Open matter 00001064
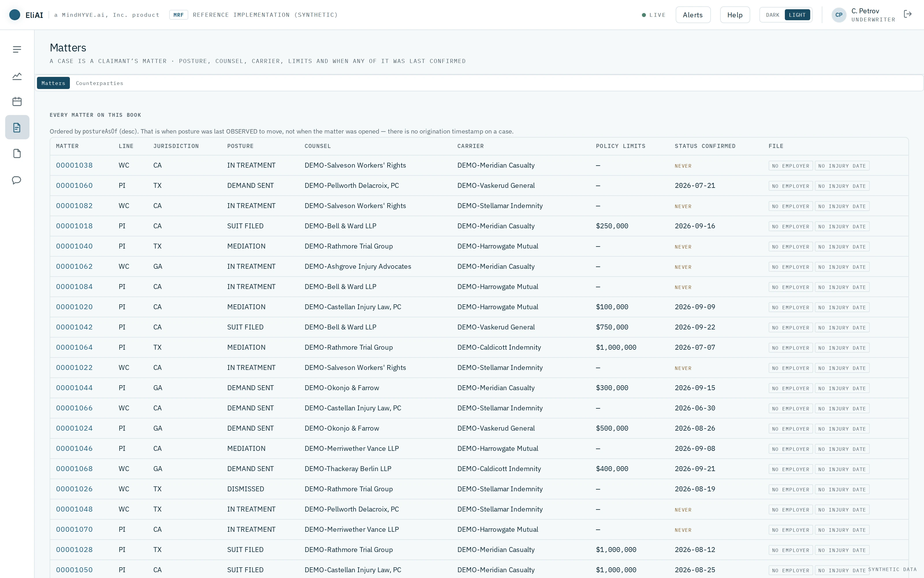924x578 pixels. pos(74,347)
